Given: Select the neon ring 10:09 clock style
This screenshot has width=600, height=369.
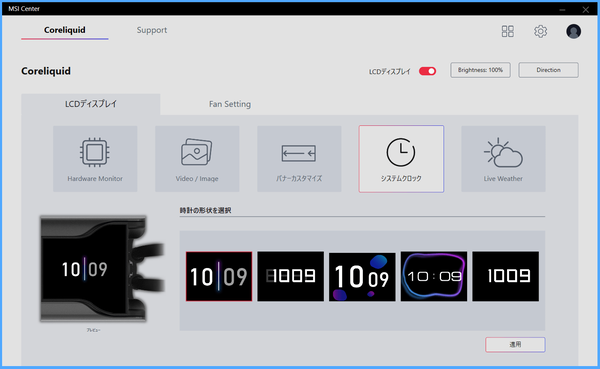Looking at the screenshot, I should point(434,276).
